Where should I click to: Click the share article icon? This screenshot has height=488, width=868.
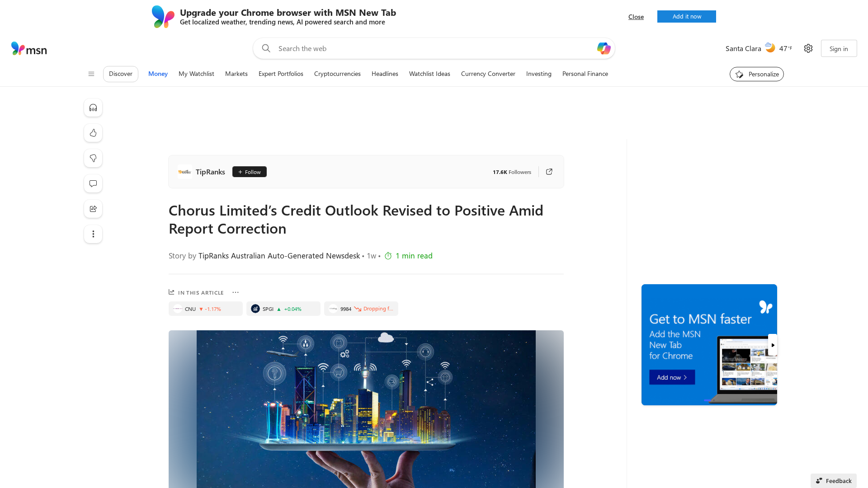coord(93,209)
